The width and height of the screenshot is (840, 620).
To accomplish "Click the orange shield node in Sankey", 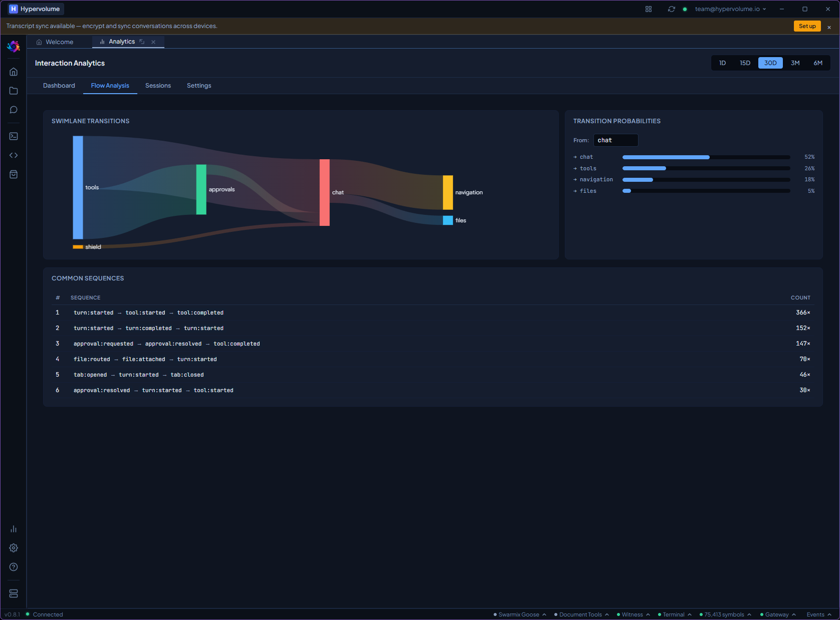I will click(x=78, y=247).
